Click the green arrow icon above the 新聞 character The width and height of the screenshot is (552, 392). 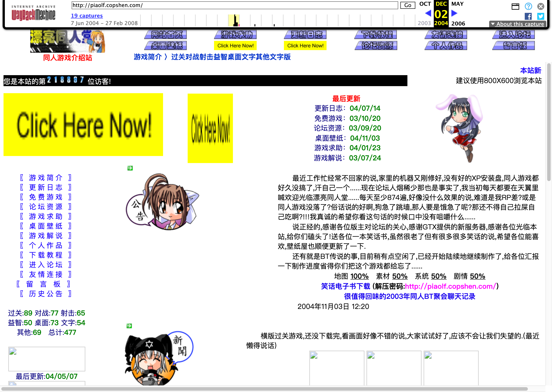[129, 326]
